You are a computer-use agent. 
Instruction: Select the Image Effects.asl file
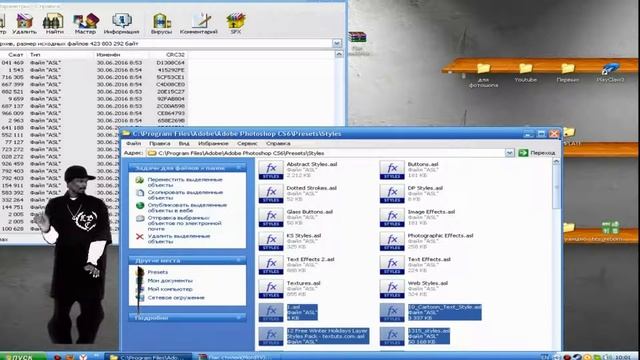pyautogui.click(x=418, y=217)
